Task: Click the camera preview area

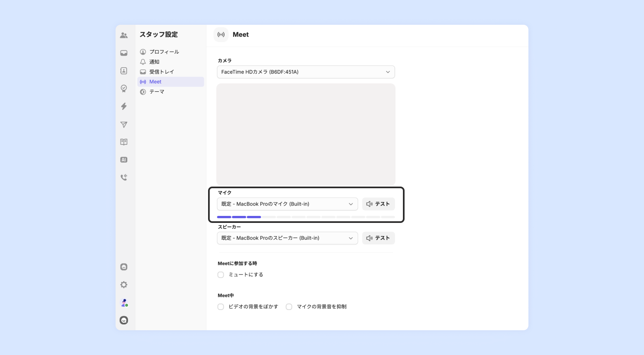Action: (306, 135)
